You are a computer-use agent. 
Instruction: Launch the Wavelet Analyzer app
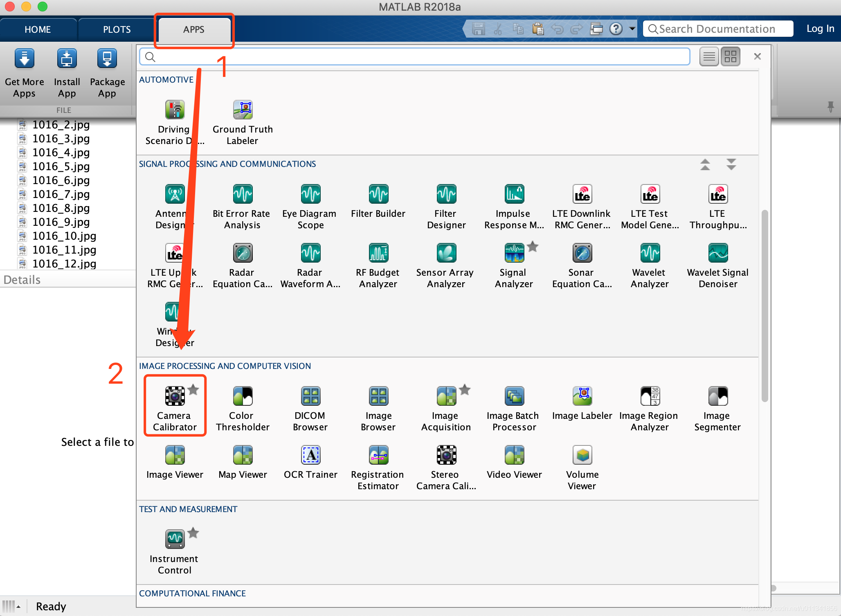coord(650,254)
